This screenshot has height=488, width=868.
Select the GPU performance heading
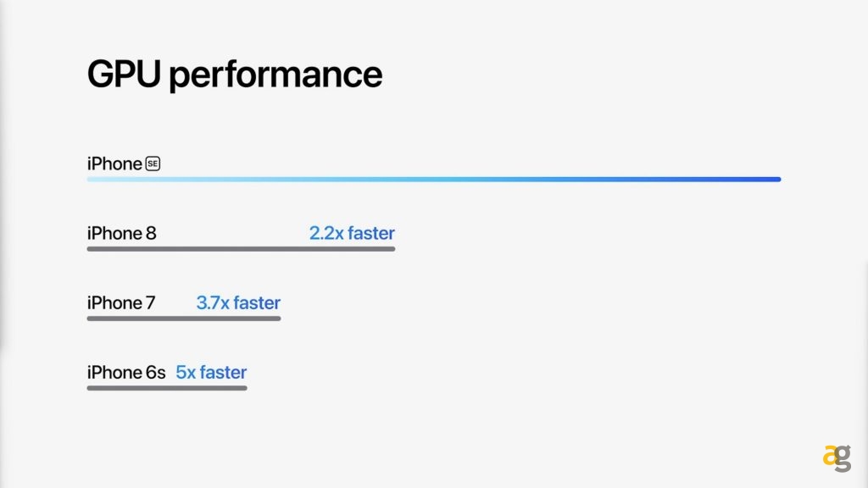click(x=235, y=75)
